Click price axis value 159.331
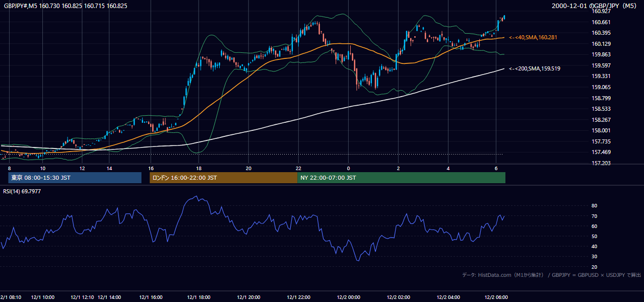This screenshot has width=644, height=302. pos(602,77)
